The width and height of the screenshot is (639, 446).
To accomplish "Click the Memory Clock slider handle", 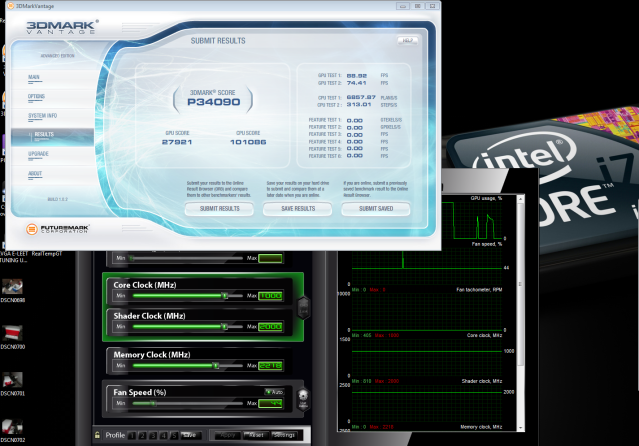I will click(215, 366).
